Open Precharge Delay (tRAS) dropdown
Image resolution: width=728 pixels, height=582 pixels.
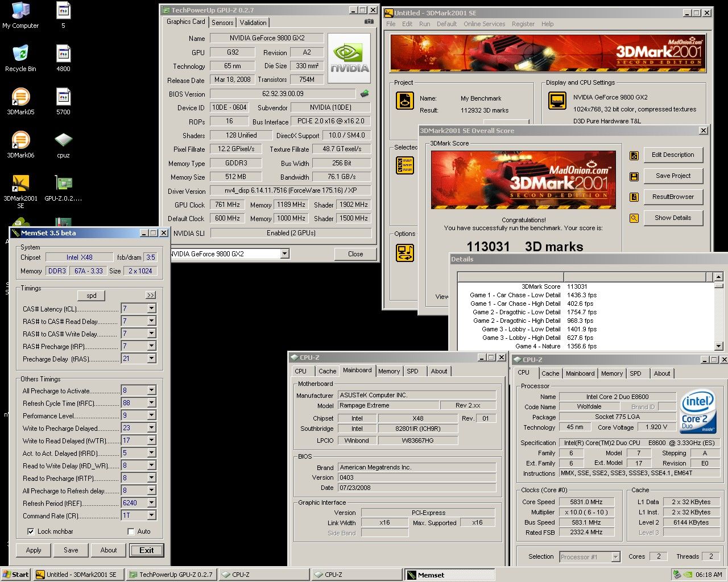[x=151, y=359]
